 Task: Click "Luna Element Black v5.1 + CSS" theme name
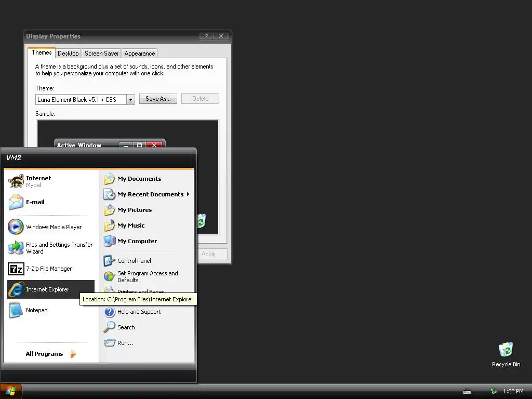pyautogui.click(x=77, y=99)
